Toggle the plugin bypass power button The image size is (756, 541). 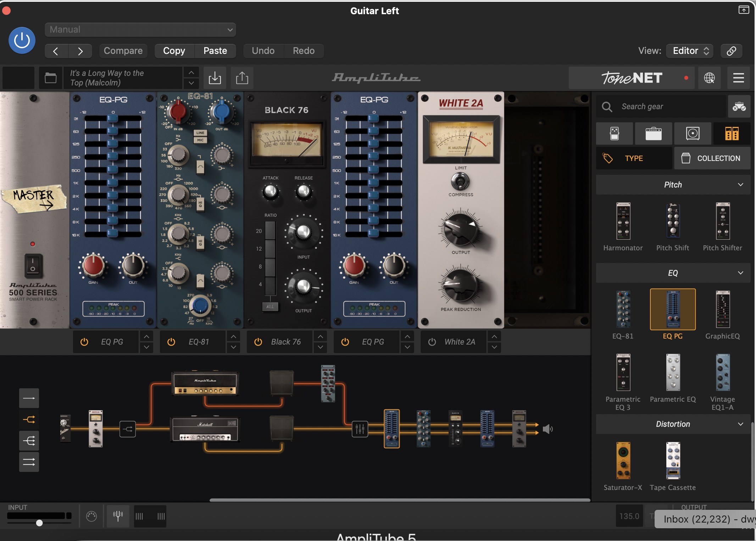(x=22, y=40)
